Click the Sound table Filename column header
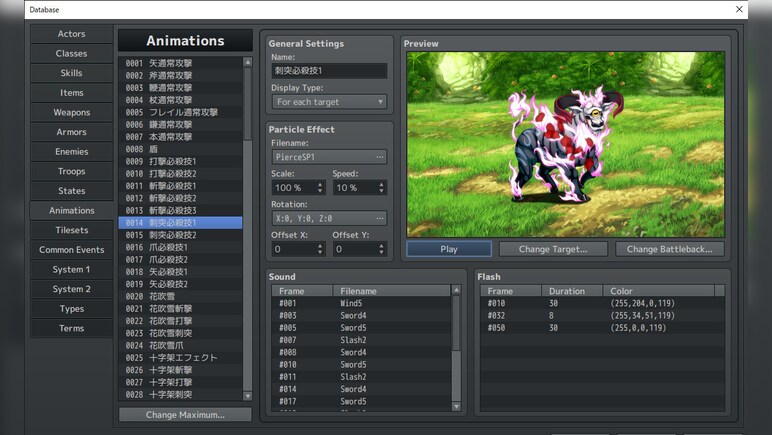 (x=392, y=291)
